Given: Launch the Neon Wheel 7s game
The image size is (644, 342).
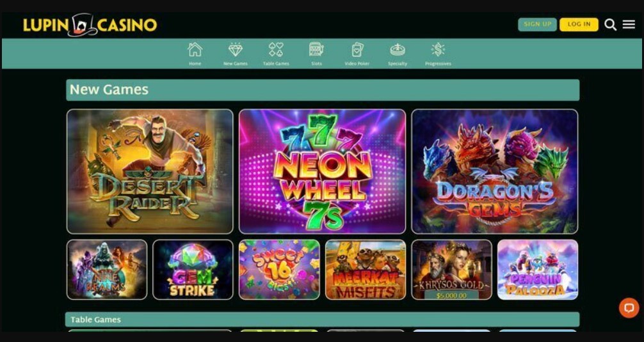Looking at the screenshot, I should (323, 171).
